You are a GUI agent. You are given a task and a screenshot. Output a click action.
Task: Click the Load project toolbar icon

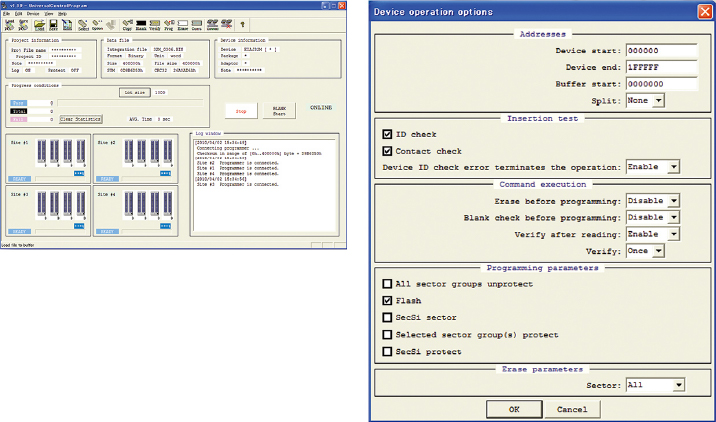[x=10, y=25]
